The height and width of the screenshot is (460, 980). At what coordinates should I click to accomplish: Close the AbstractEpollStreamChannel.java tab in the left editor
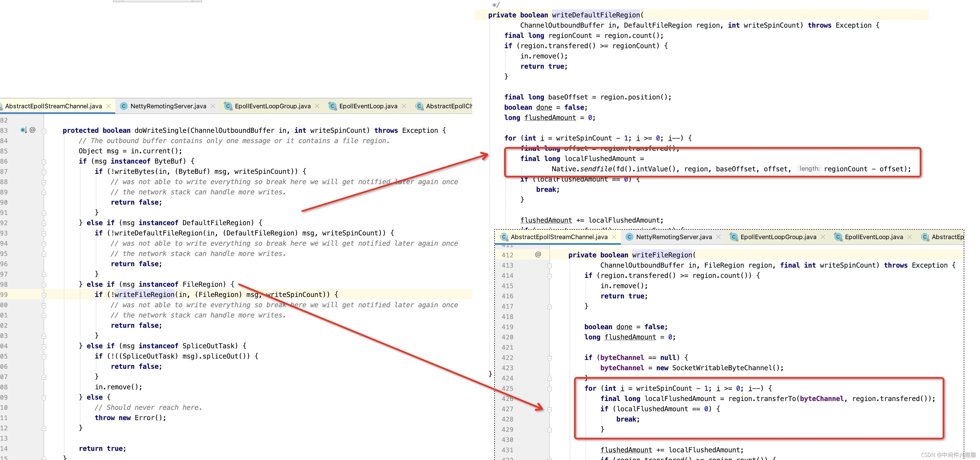point(108,106)
